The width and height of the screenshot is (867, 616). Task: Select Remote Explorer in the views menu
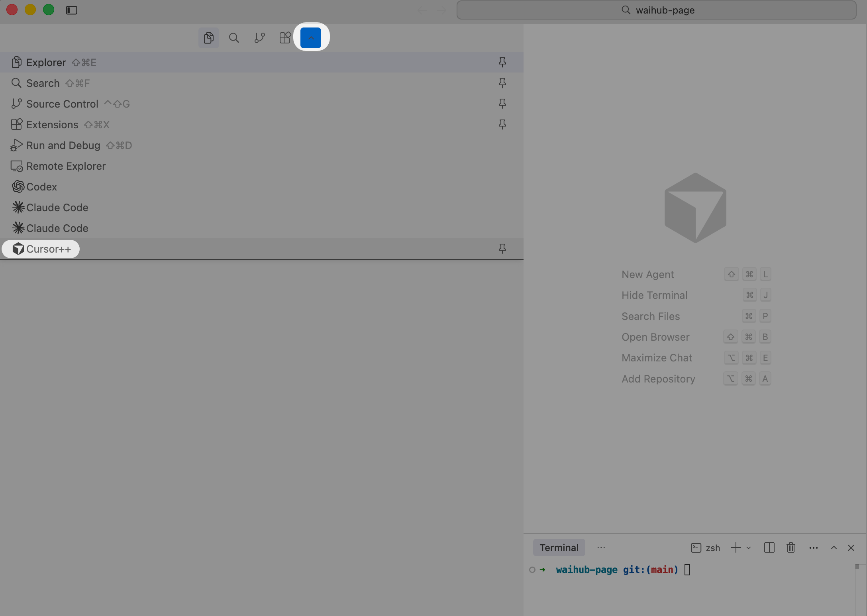coord(262,166)
